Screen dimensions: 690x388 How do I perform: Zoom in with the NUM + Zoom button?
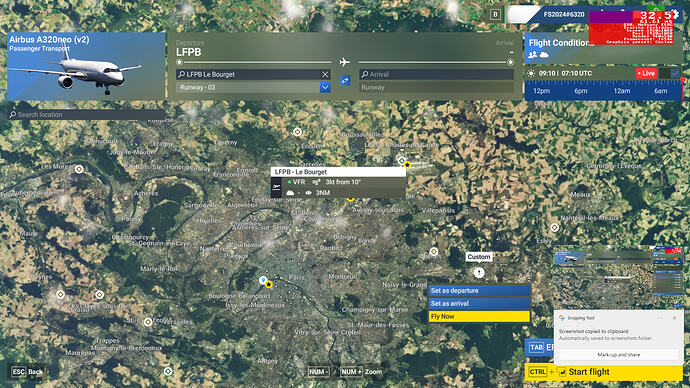361,372
